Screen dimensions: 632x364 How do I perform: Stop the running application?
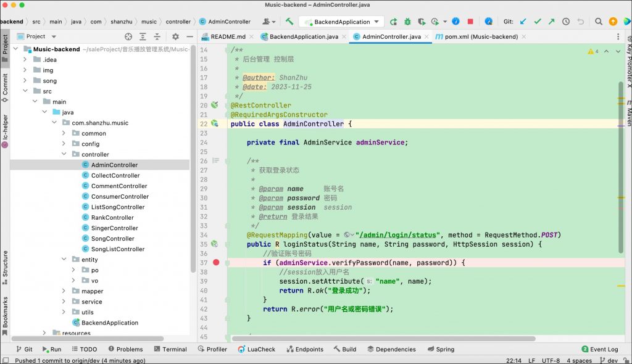[470, 22]
